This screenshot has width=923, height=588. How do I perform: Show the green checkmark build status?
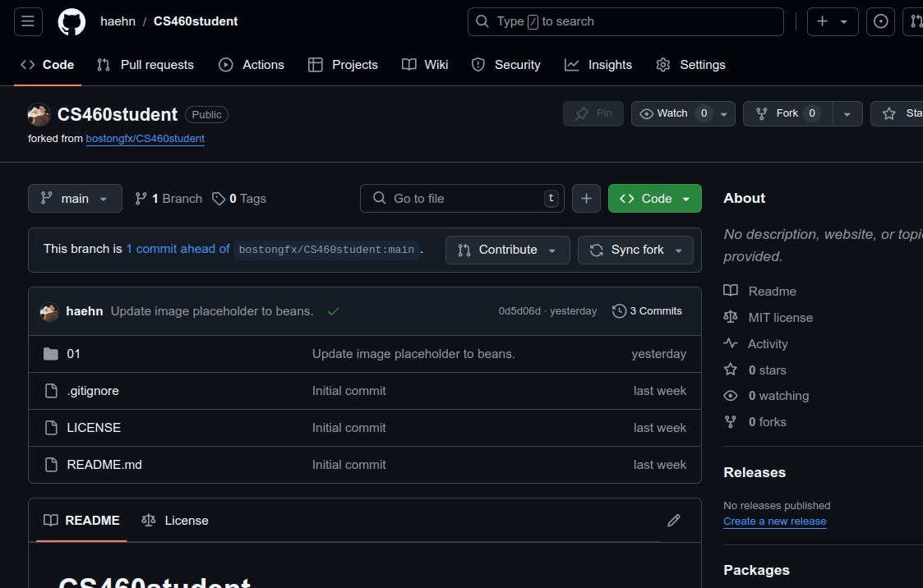point(333,311)
